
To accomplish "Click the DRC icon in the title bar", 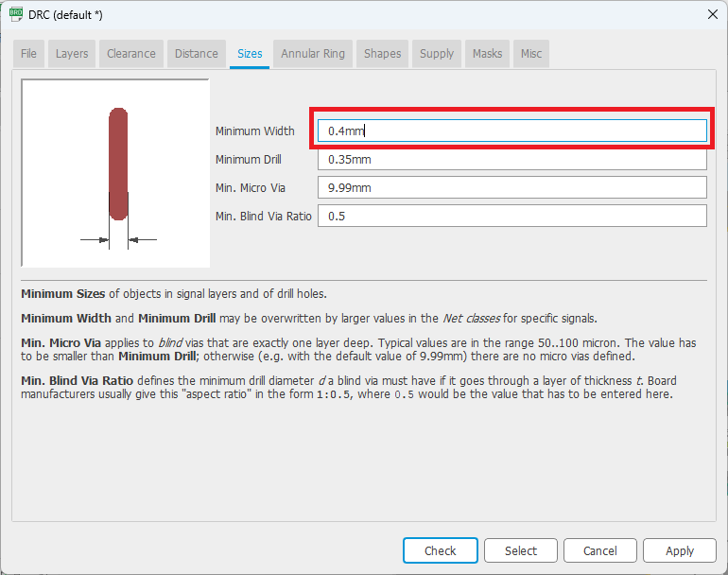I will tap(16, 13).
